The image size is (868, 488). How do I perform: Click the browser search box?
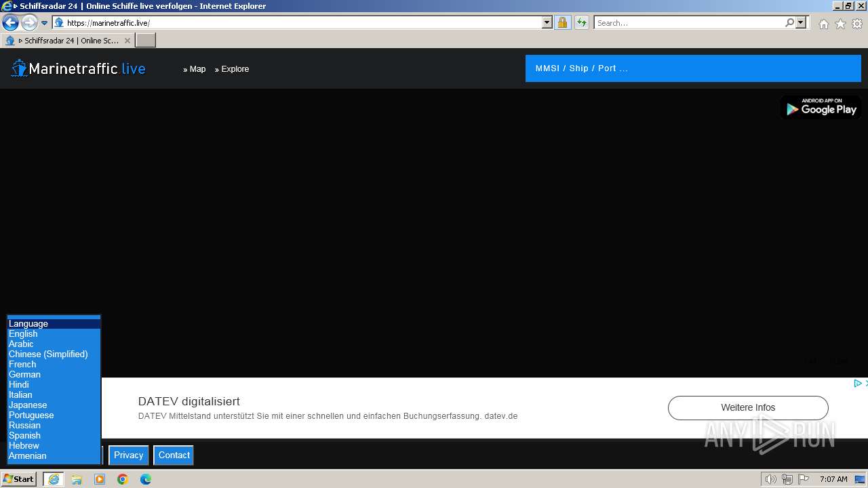tap(688, 22)
